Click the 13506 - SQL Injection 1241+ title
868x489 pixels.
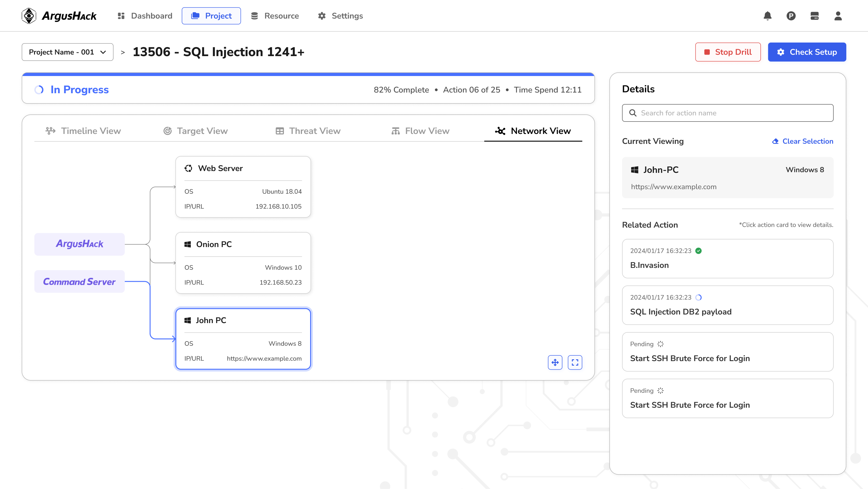[218, 52]
